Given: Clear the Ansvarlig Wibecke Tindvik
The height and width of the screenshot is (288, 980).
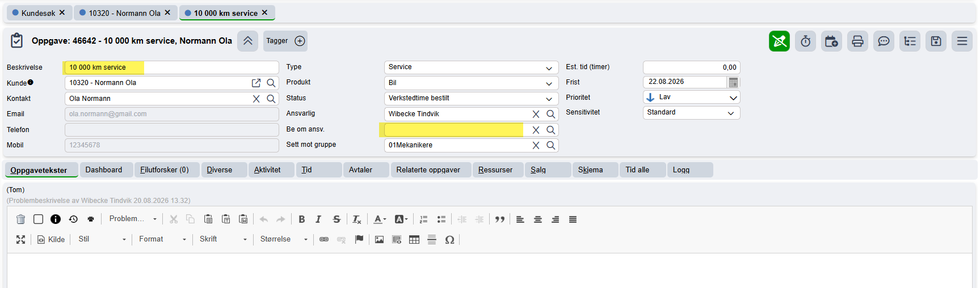Looking at the screenshot, I should (536, 114).
